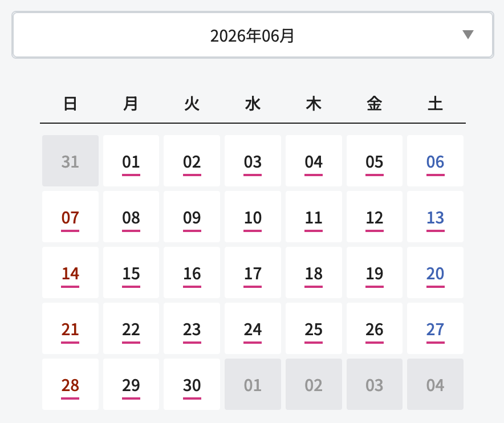This screenshot has height=423, width=504.
Task: Click the greyed-out 31 of previous month
Action: (70, 161)
